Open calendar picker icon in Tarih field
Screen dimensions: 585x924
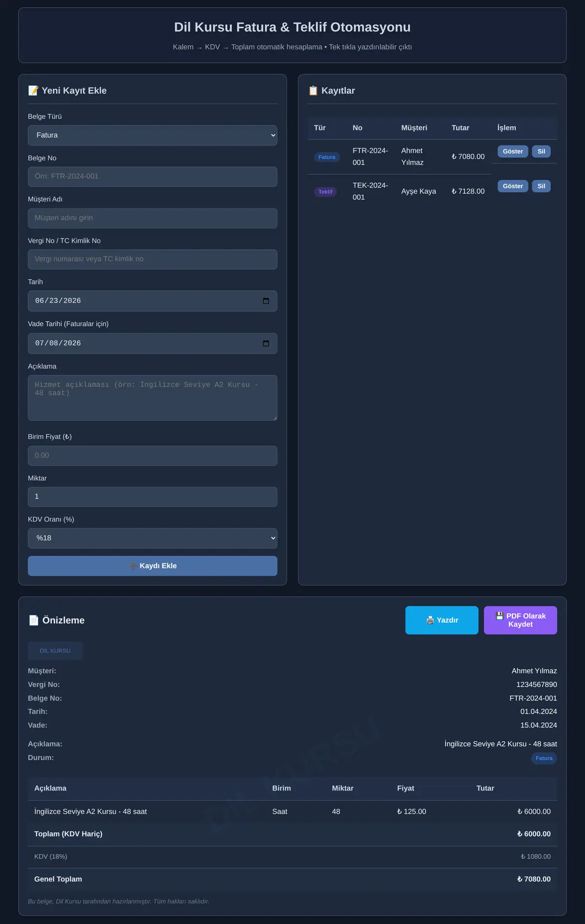(x=266, y=301)
